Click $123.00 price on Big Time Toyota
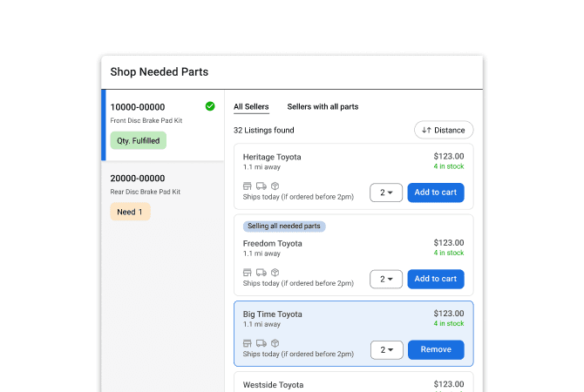 coord(449,314)
